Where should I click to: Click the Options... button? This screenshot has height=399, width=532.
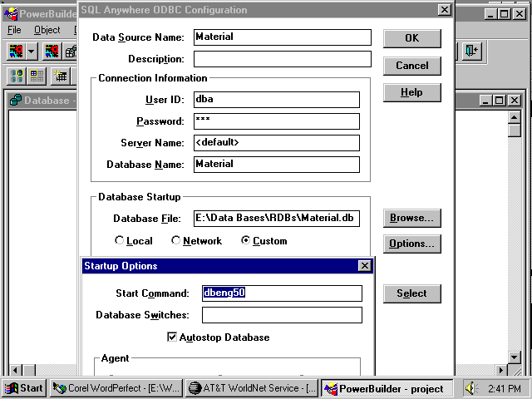click(x=412, y=244)
